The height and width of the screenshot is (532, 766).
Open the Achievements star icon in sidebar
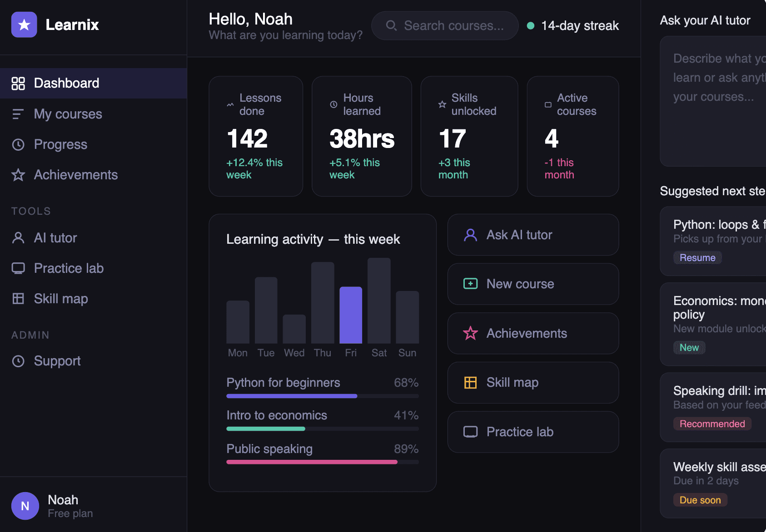pos(18,175)
